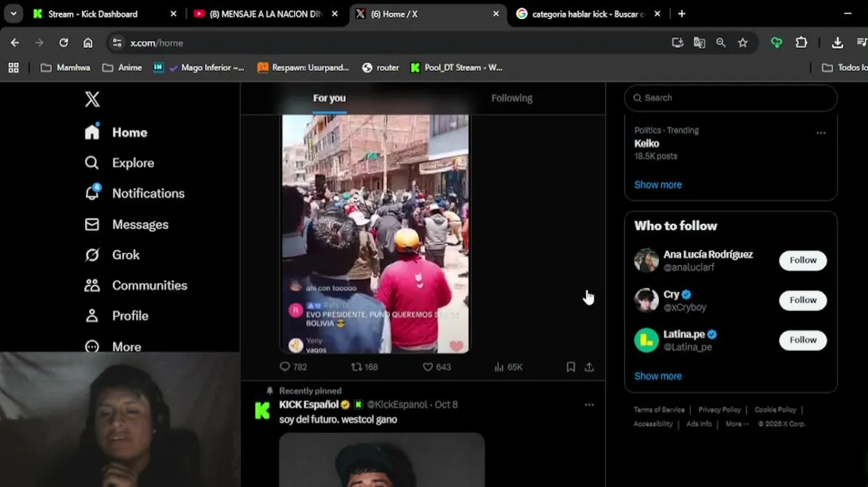Click the X Search field
The image size is (868, 487).
(x=731, y=98)
